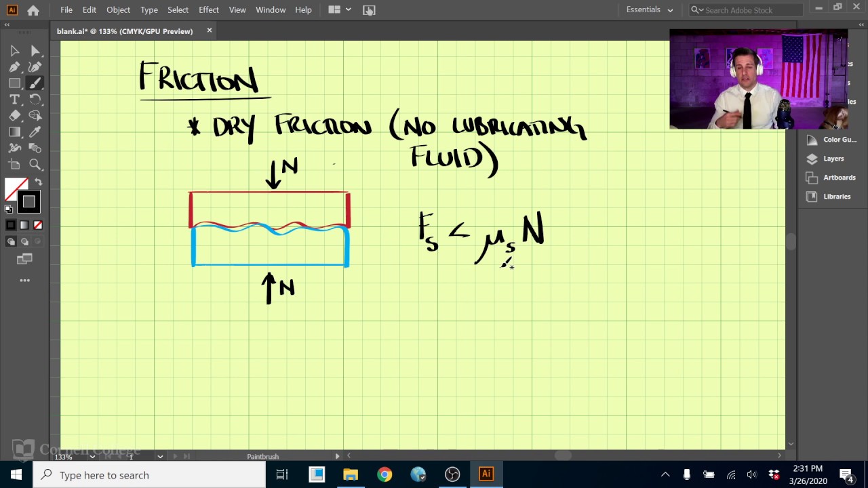The width and height of the screenshot is (868, 488).
Task: Open the Change Screen Mode button
Action: coord(24,259)
